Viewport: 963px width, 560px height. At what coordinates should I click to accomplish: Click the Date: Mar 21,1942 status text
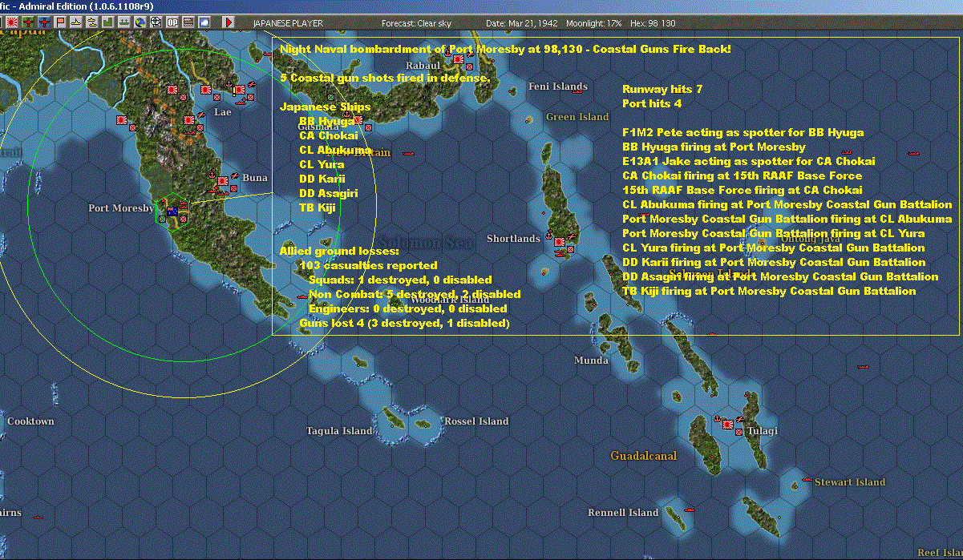(x=521, y=23)
